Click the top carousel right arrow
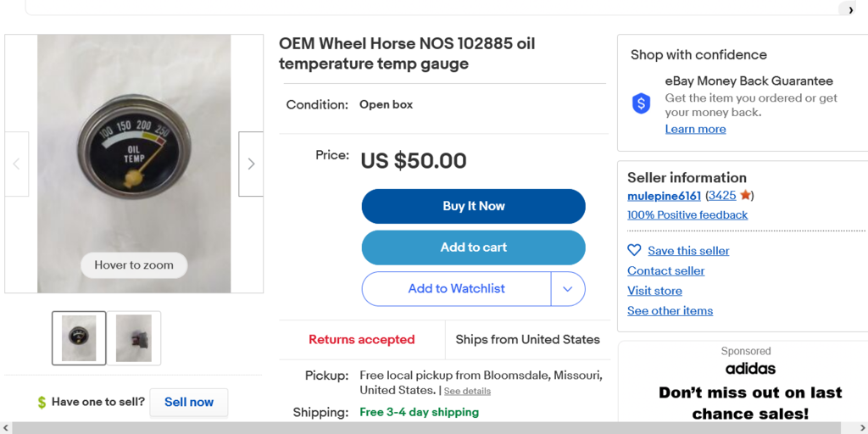868x434 pixels. pos(851,10)
